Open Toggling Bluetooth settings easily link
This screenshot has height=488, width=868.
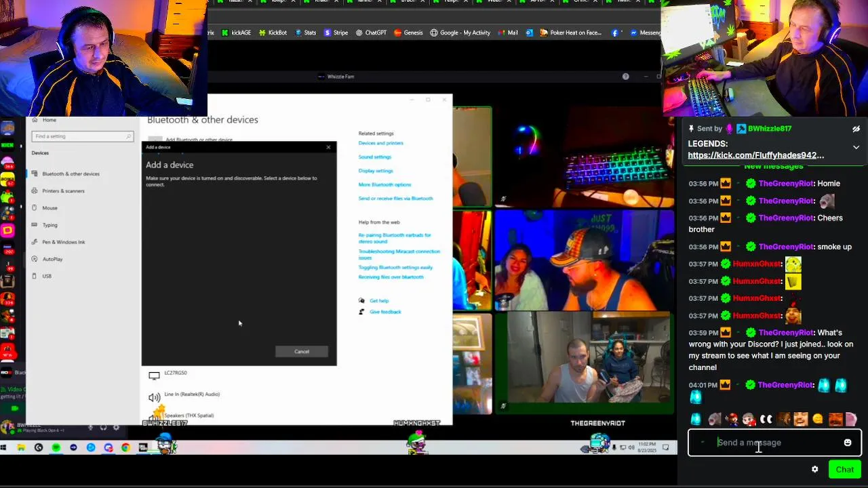(395, 267)
